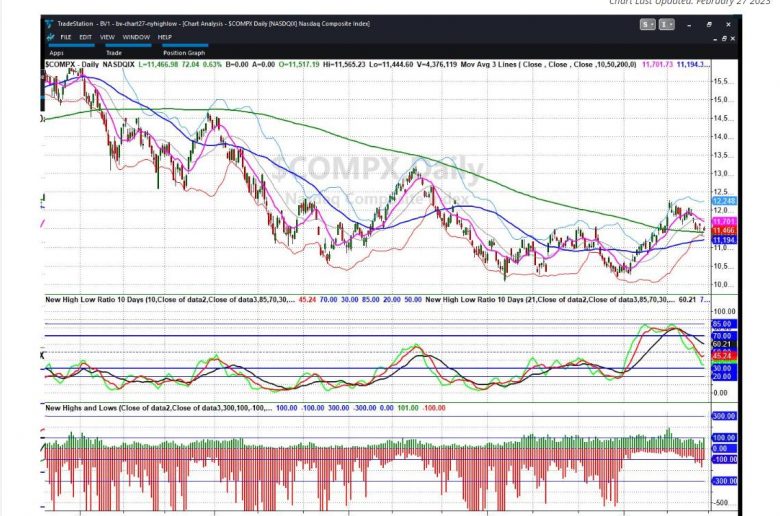Switch to the Apps tab
This screenshot has height=516, width=780.
point(56,53)
